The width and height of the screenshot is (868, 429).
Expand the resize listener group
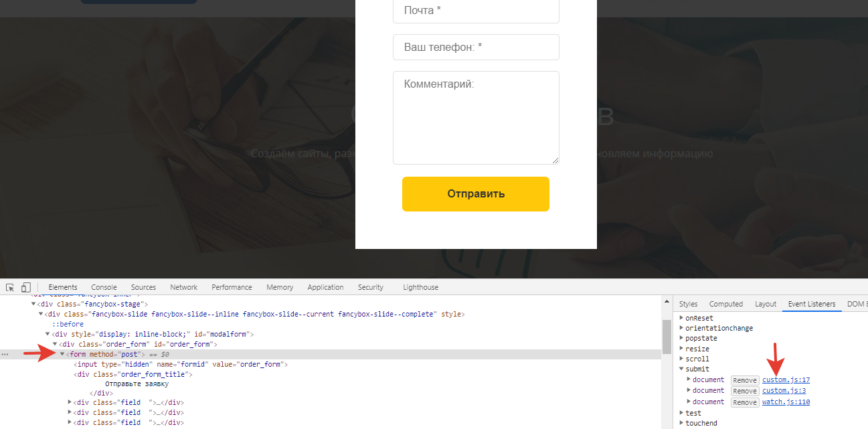pyautogui.click(x=682, y=349)
